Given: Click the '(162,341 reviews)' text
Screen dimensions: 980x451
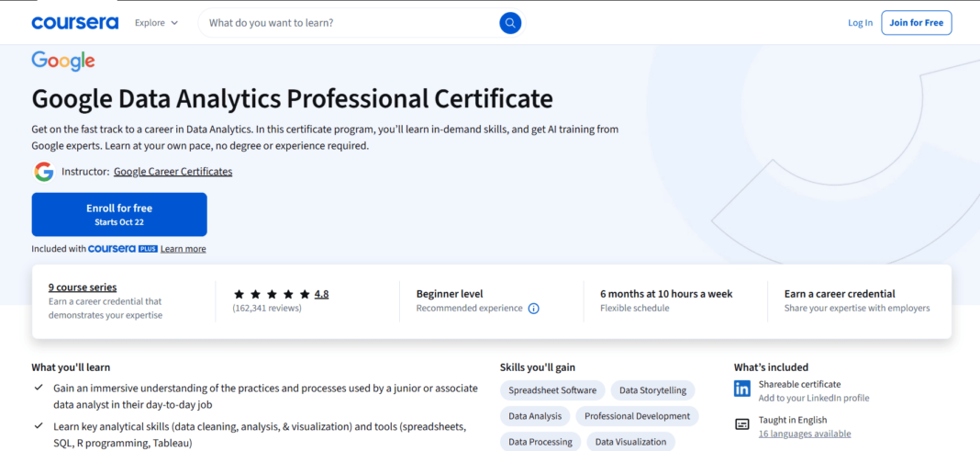Looking at the screenshot, I should click(267, 309).
